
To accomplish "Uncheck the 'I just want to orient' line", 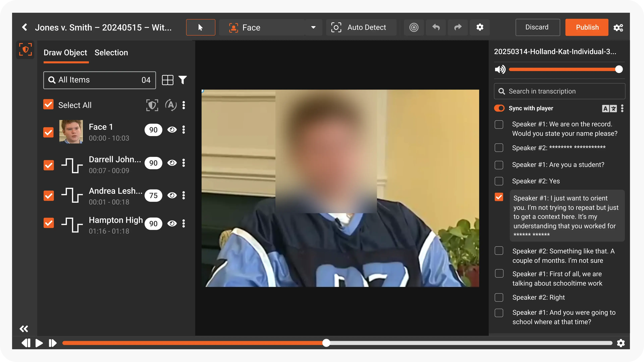I will point(499,197).
